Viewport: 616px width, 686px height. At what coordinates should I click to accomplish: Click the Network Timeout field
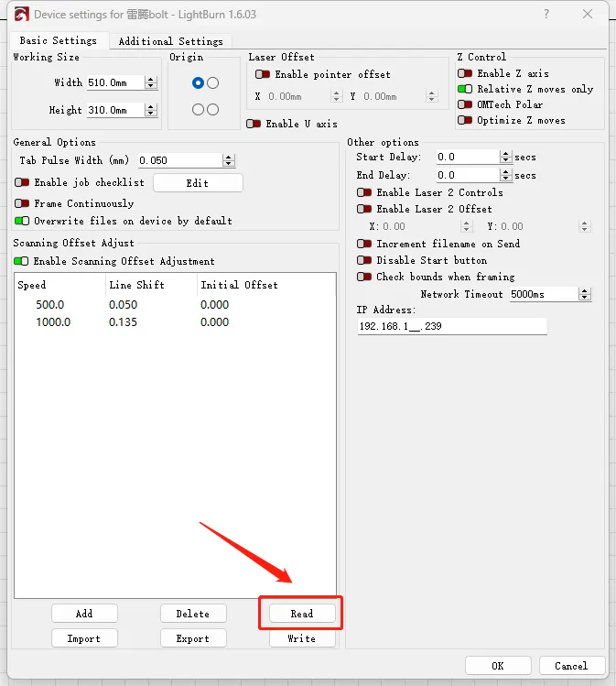click(544, 294)
